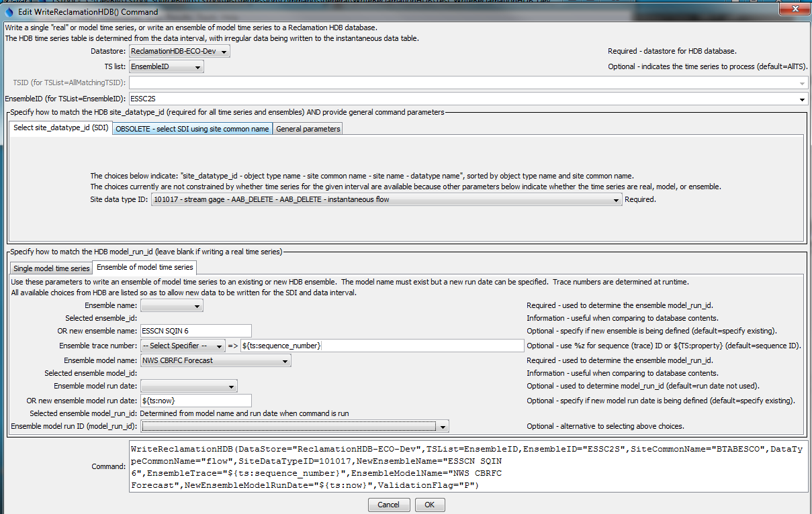Viewport: 812px width, 514px height.
Task: Open the Ensemble model name dropdown
Action: (284, 360)
